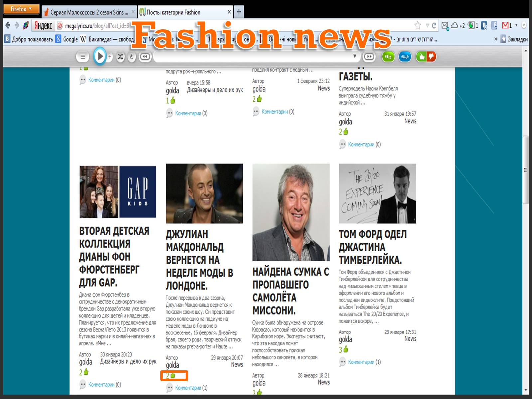Close the Сериал Молокососы tab
This screenshot has height=399, width=532.
[x=133, y=12]
